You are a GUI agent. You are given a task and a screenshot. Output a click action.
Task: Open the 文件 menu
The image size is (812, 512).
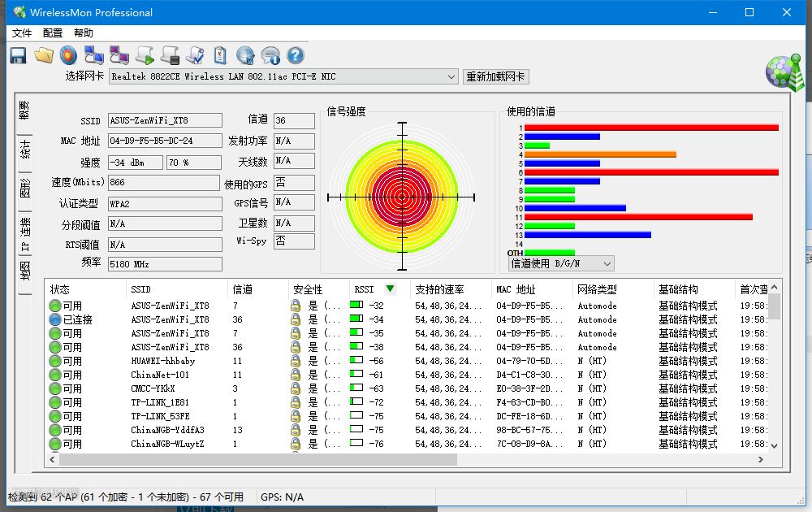pyautogui.click(x=22, y=33)
